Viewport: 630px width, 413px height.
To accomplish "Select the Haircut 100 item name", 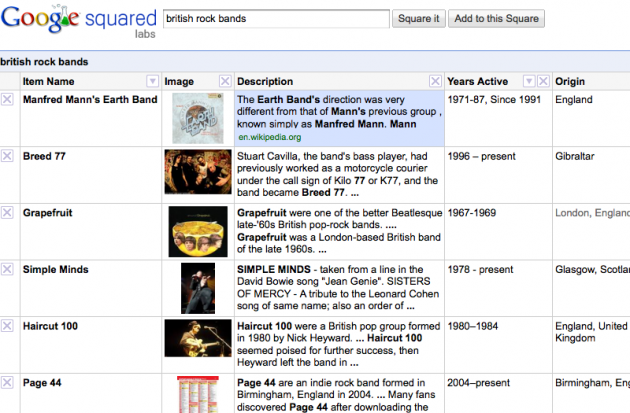I will (50, 326).
